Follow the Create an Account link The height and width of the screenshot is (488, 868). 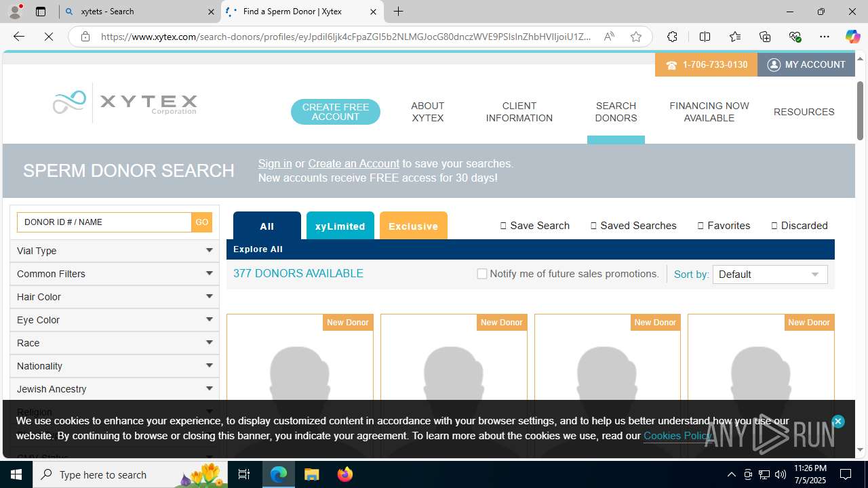(353, 163)
